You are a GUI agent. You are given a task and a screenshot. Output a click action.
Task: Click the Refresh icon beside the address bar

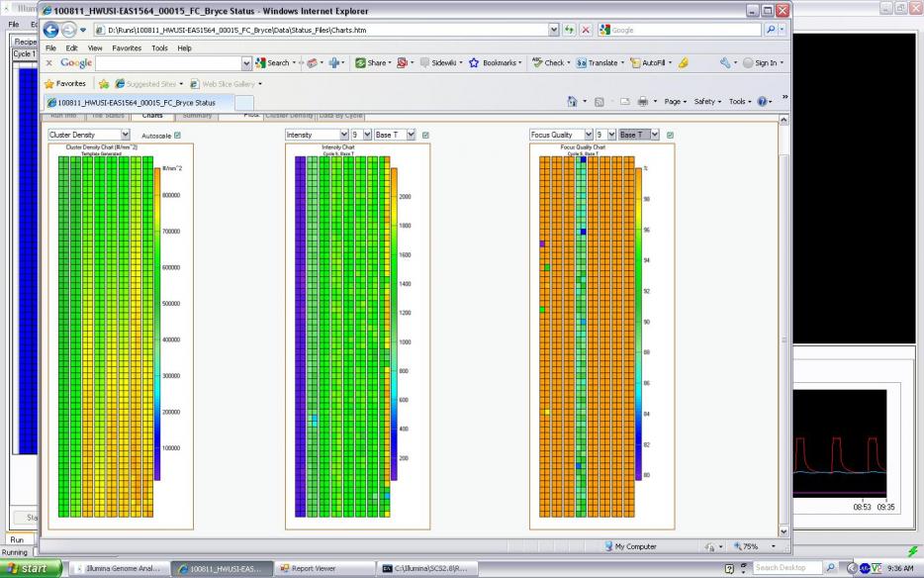tap(569, 30)
